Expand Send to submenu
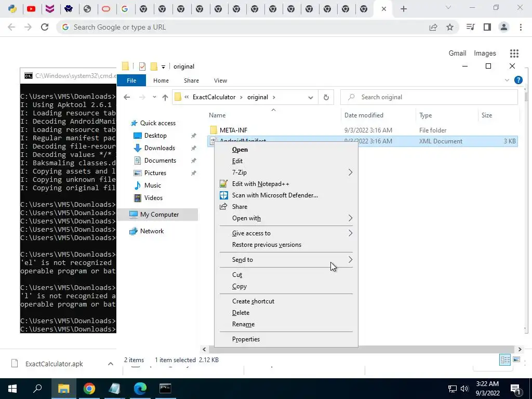The image size is (532, 399). point(286,260)
